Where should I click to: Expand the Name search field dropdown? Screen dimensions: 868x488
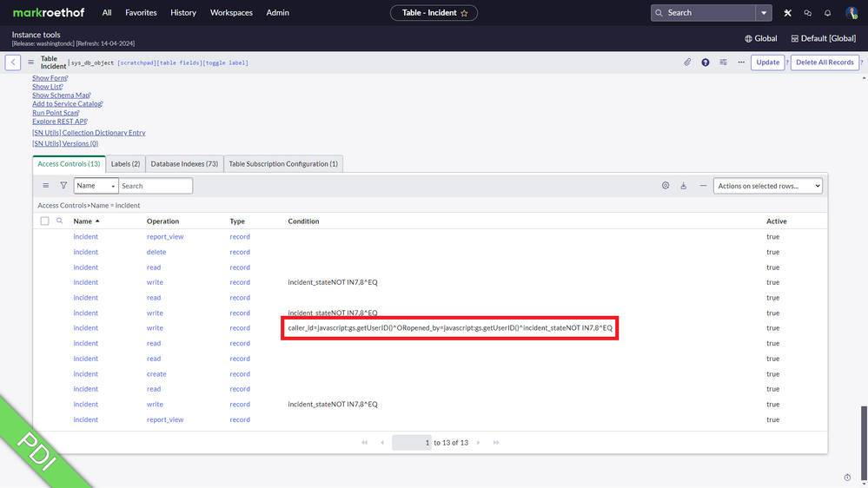(96, 186)
